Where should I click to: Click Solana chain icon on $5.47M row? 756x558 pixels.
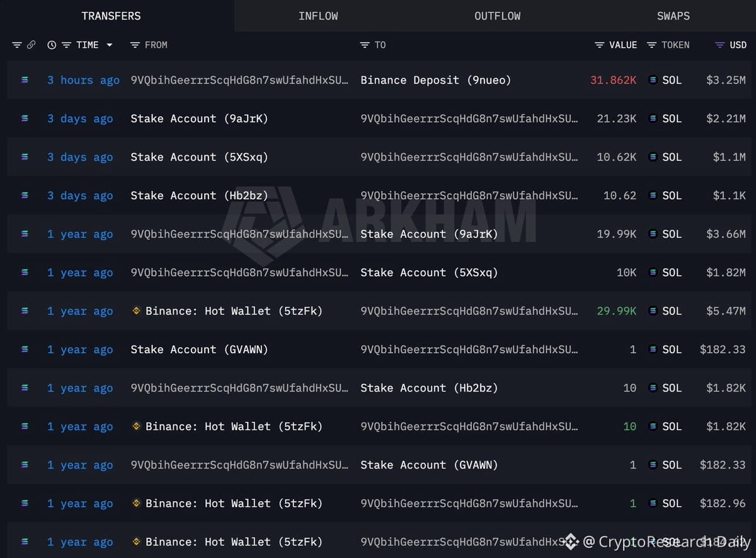(25, 311)
